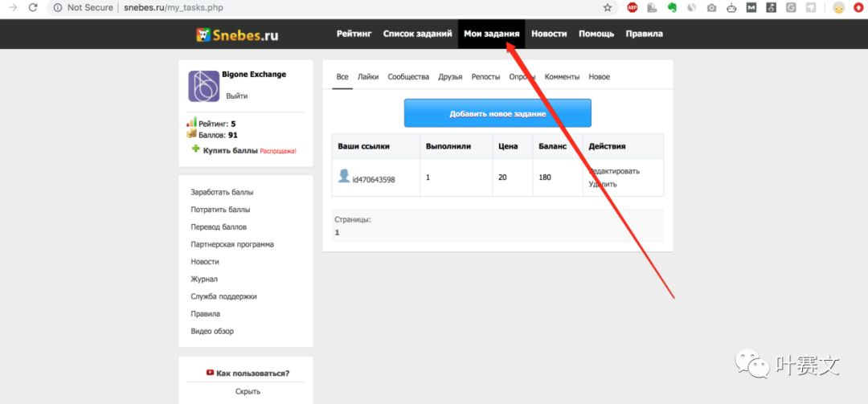868x404 pixels.
Task: Click the Snebes.ru logo
Action: click(238, 35)
